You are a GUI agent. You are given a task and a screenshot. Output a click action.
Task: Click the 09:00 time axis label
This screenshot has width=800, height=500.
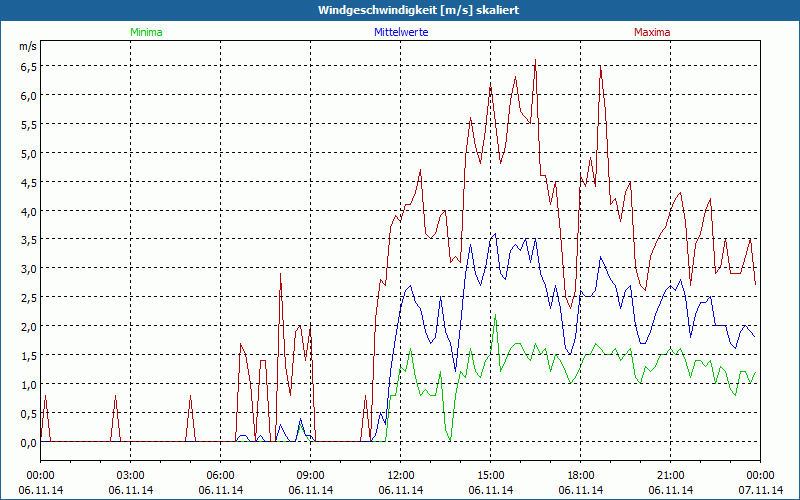click(311, 476)
